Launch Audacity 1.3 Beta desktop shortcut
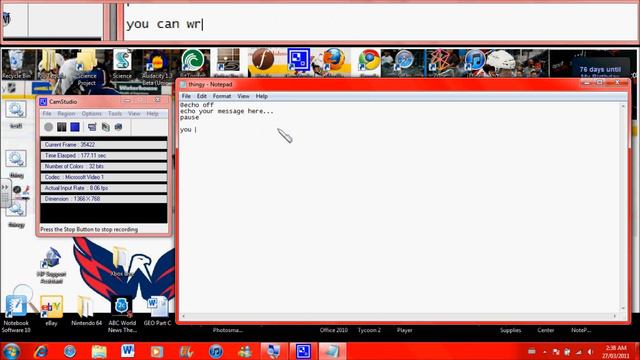Viewport: 640px width, 360px height. click(157, 67)
